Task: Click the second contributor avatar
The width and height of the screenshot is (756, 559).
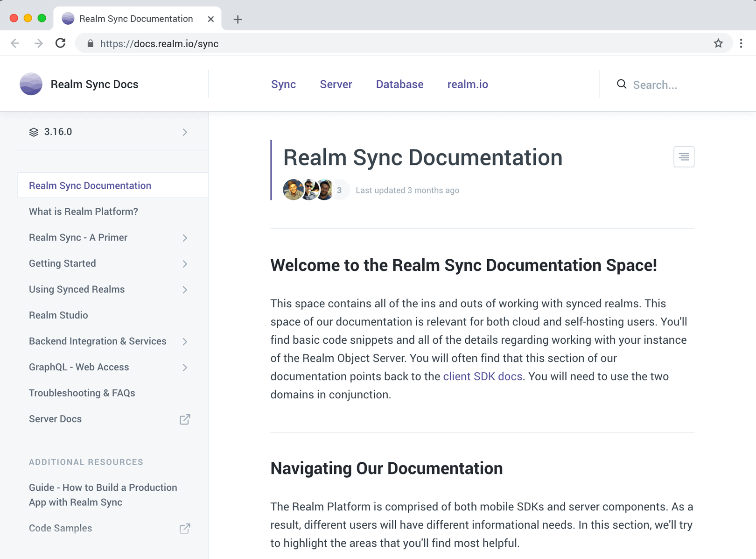Action: [310, 190]
